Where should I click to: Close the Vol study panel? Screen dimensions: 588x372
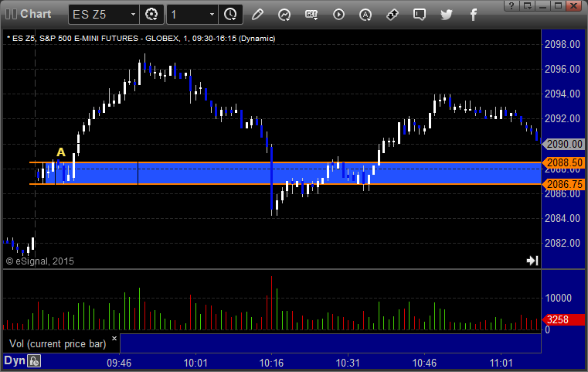(114, 338)
